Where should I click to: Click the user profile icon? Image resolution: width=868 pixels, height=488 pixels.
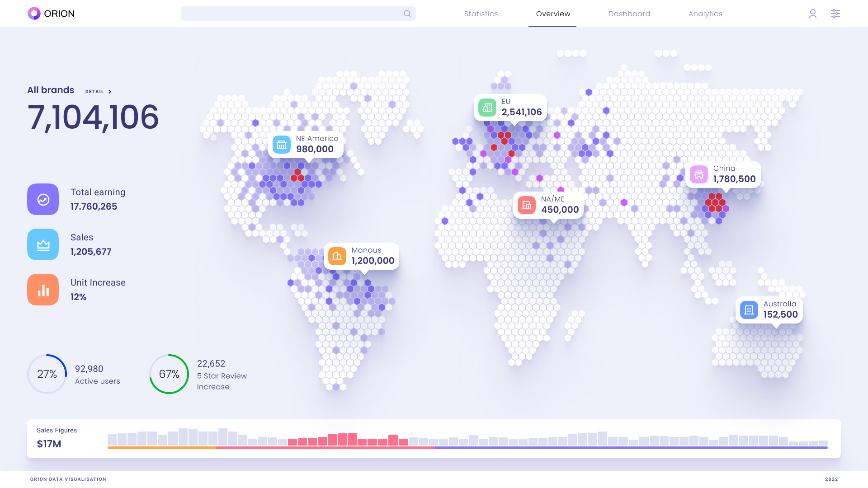click(x=812, y=14)
